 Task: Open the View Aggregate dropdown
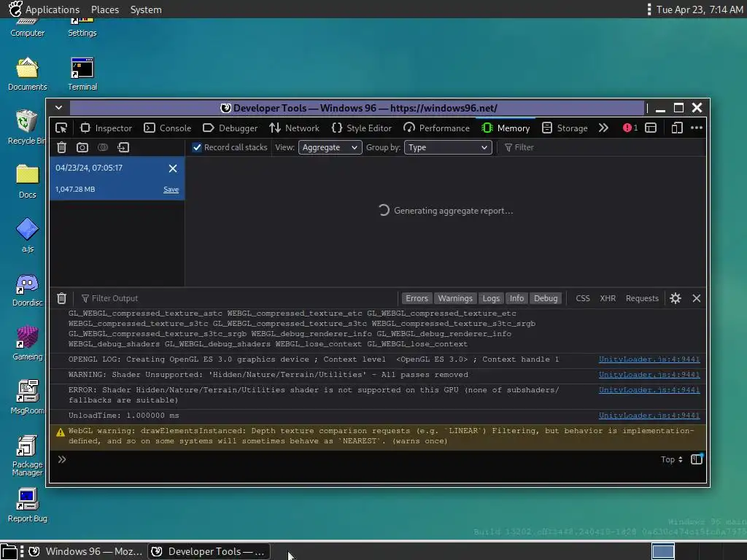pos(330,147)
